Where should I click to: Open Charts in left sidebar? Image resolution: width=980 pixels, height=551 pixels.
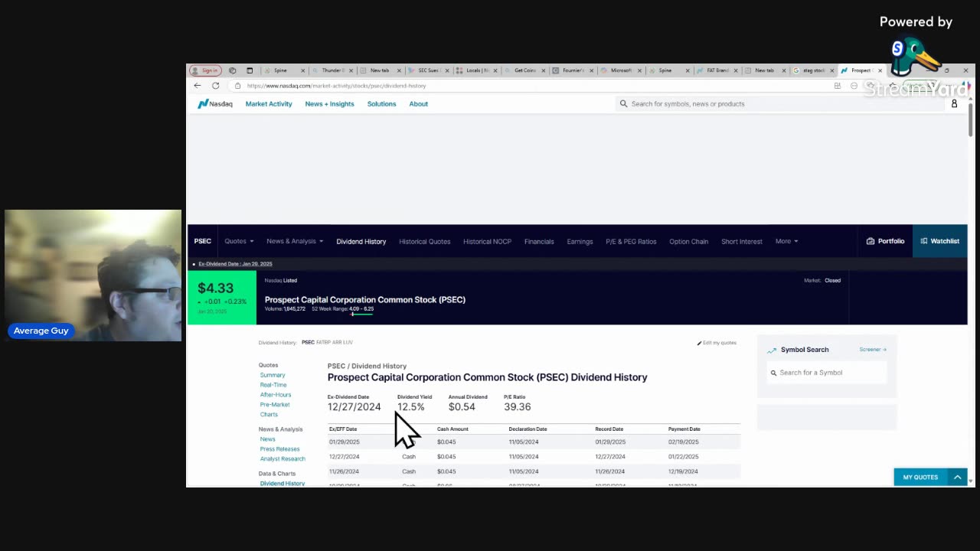coord(269,415)
